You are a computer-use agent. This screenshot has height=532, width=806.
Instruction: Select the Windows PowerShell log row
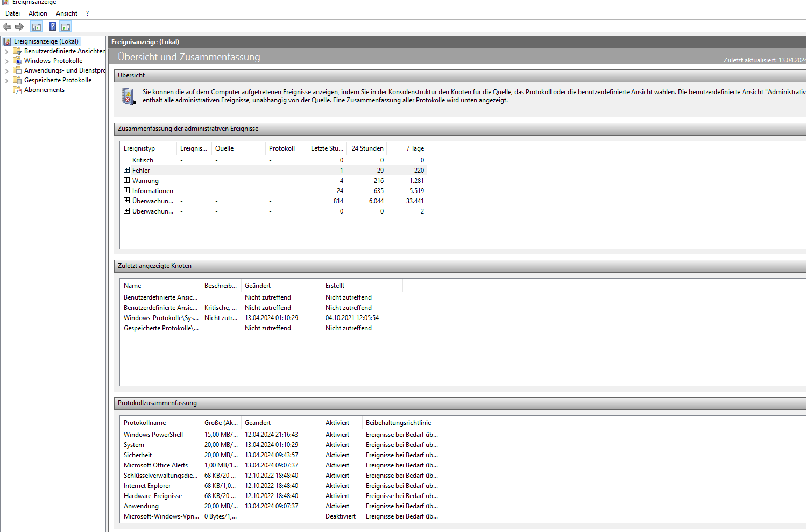(281, 435)
